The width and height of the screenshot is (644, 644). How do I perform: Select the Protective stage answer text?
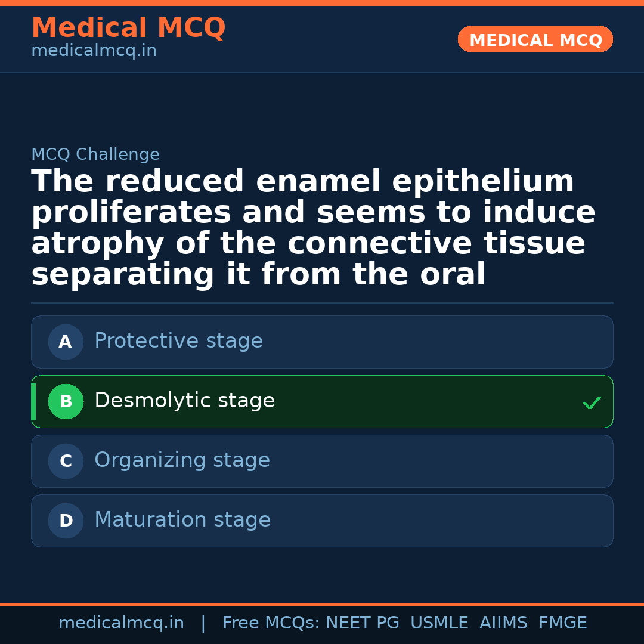coord(178,341)
